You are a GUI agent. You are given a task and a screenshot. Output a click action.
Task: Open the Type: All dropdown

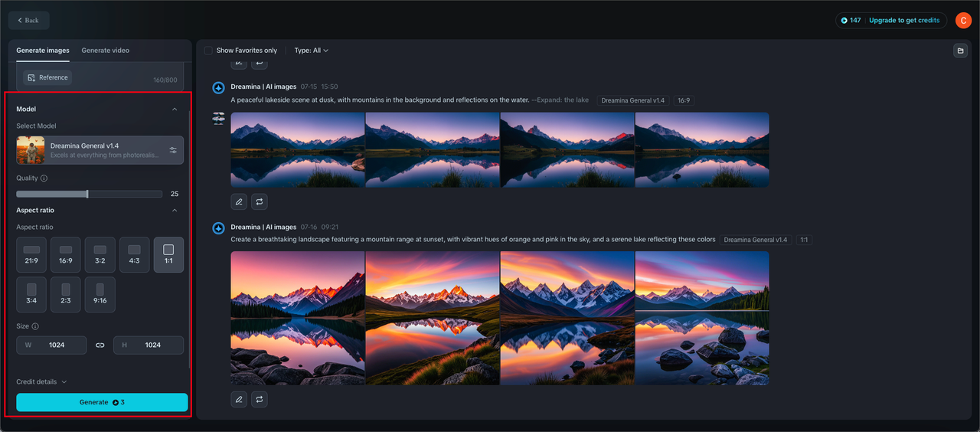[312, 51]
